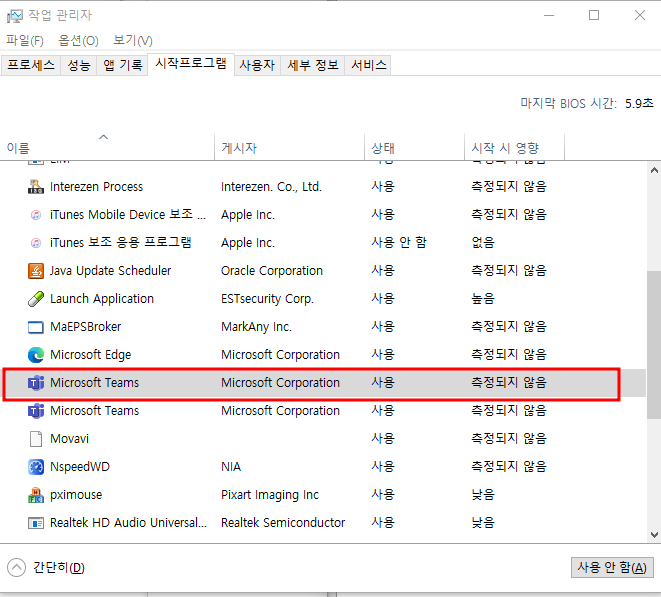661x597 pixels.
Task: Click publisher Pixart Imaging Inc
Action: coord(270,495)
